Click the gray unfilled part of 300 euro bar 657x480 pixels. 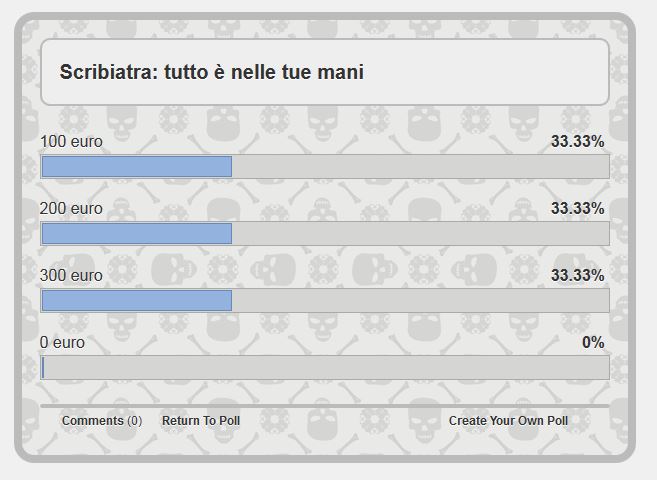point(420,301)
